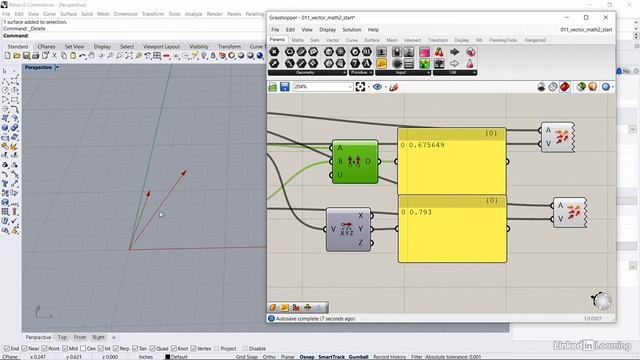640x360 pixels.
Task: Toggle Grid Snap in the Rhino status bar
Action: 247,357
